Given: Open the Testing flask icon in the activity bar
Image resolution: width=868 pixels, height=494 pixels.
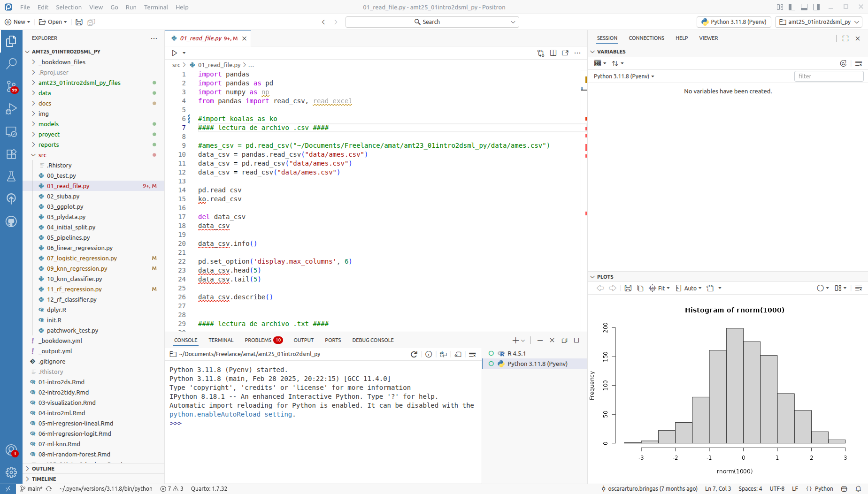Looking at the screenshot, I should [x=11, y=176].
